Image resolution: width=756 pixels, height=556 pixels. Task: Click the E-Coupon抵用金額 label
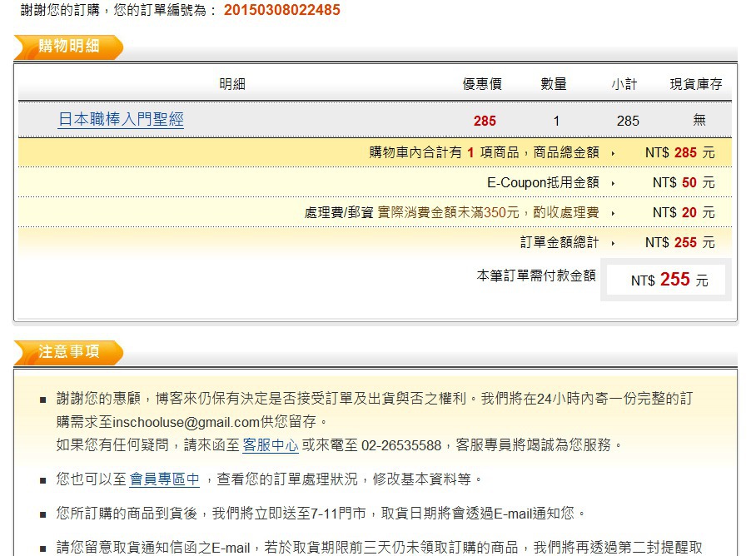pyautogui.click(x=543, y=182)
